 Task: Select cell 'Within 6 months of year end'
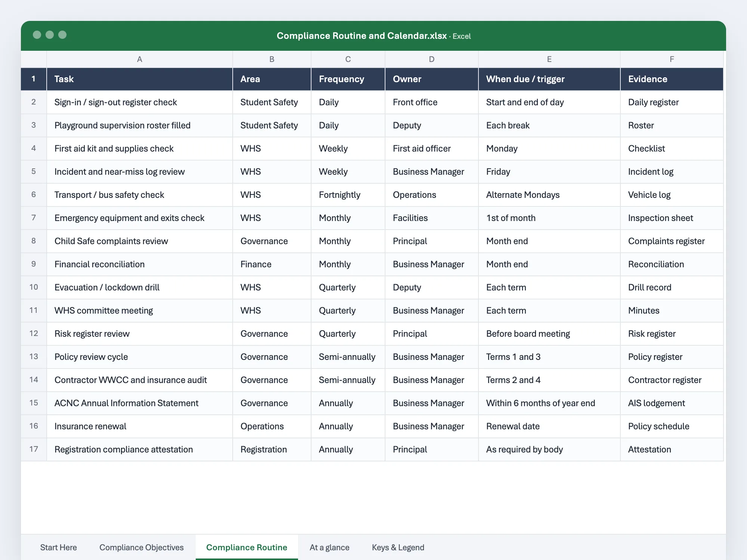(x=549, y=403)
